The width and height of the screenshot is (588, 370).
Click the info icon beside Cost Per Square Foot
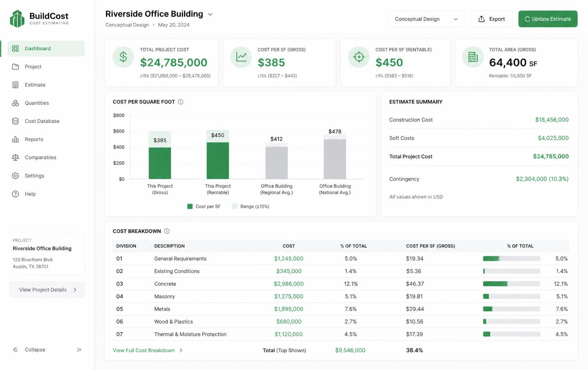(x=181, y=102)
